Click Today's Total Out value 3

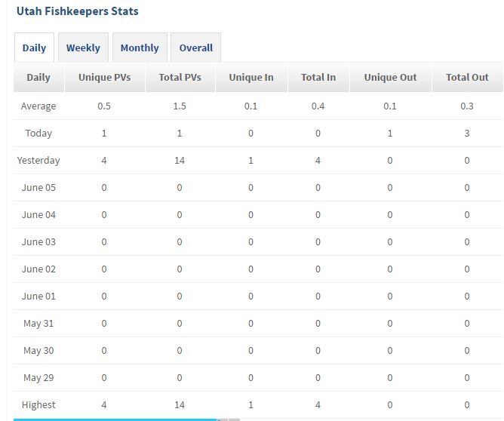[467, 133]
